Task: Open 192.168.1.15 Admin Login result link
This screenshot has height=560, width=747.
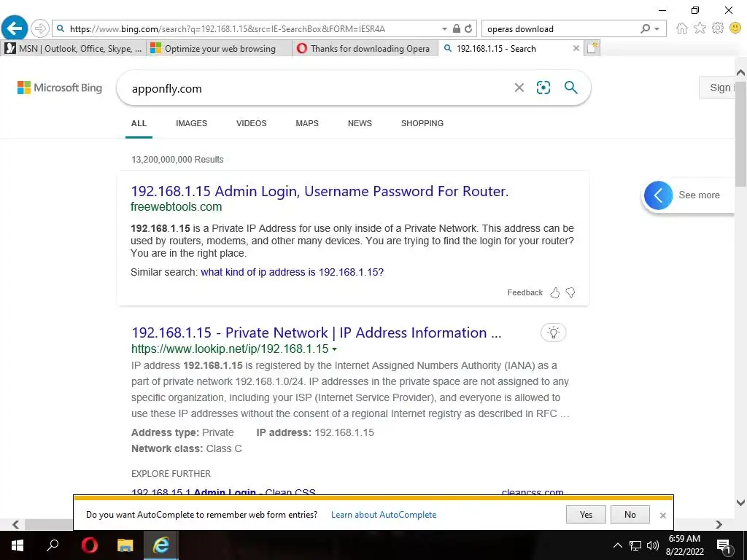Action: coord(320,191)
